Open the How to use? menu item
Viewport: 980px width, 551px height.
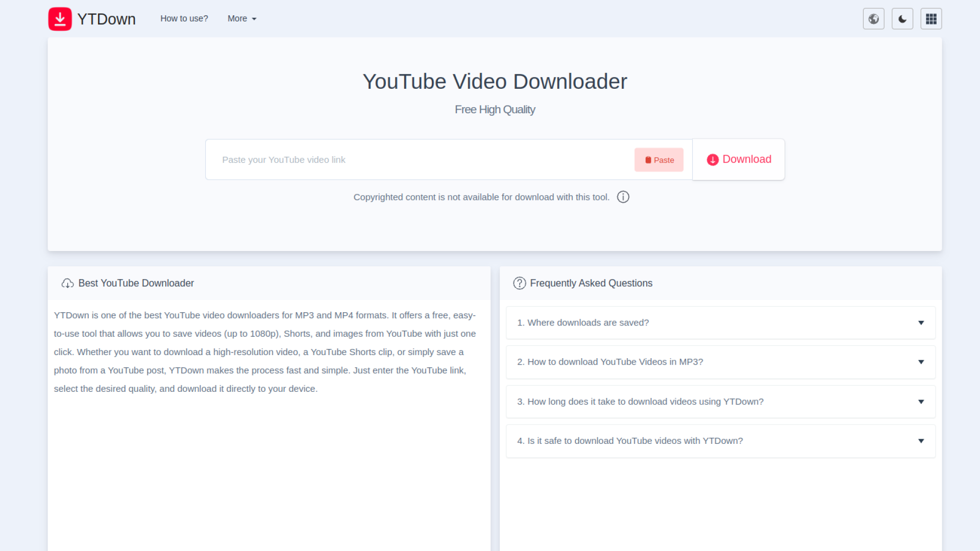(x=184, y=18)
